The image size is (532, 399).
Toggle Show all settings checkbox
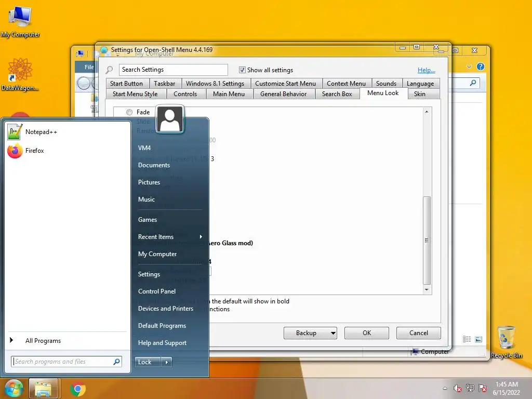coord(242,70)
